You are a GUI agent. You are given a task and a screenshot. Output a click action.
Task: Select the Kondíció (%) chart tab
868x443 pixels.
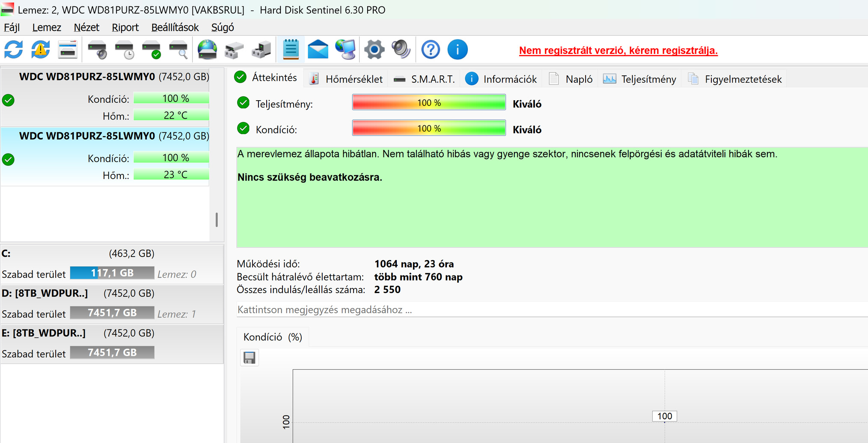(273, 337)
